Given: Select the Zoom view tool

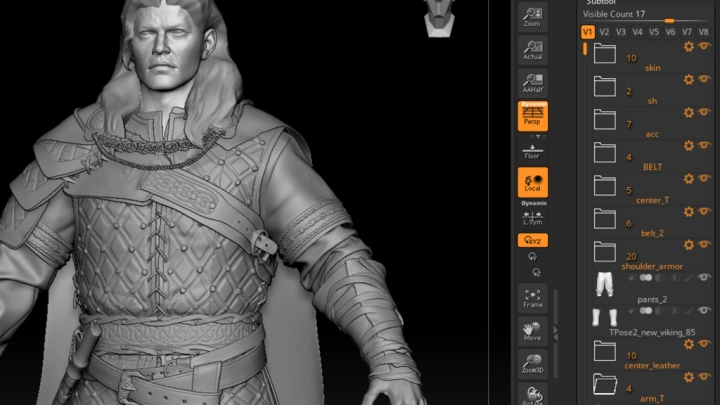Looking at the screenshot, I should [533, 16].
